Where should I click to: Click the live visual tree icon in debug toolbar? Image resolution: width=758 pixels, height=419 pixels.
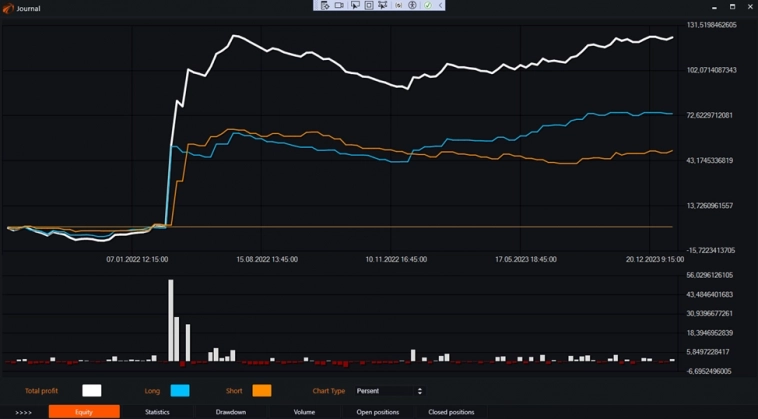pos(325,6)
